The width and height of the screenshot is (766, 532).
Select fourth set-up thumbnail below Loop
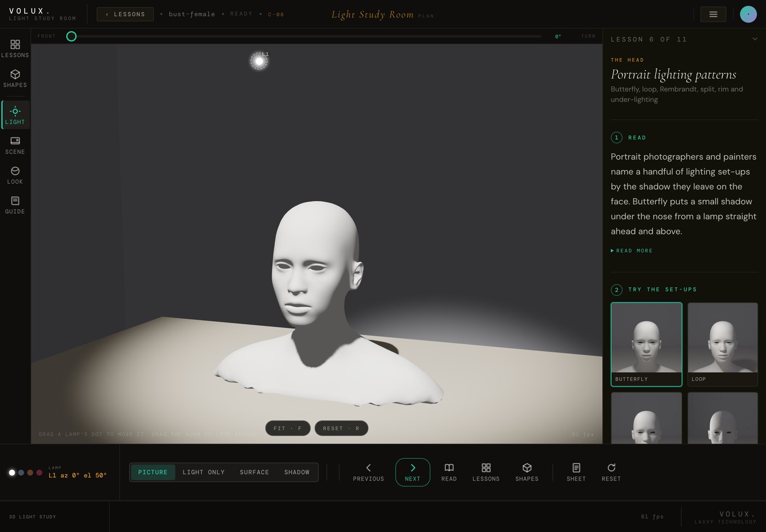(x=723, y=418)
